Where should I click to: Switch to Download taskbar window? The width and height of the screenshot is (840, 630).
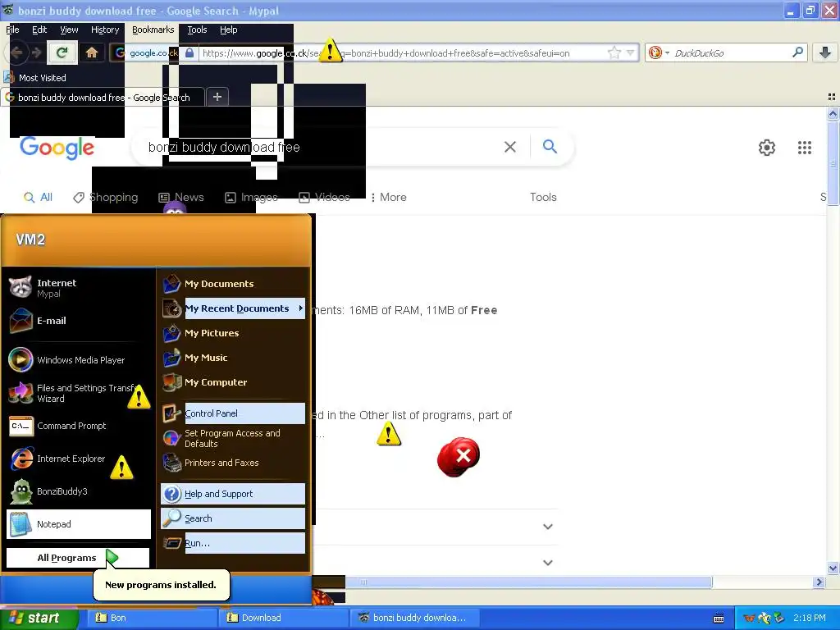(283, 618)
